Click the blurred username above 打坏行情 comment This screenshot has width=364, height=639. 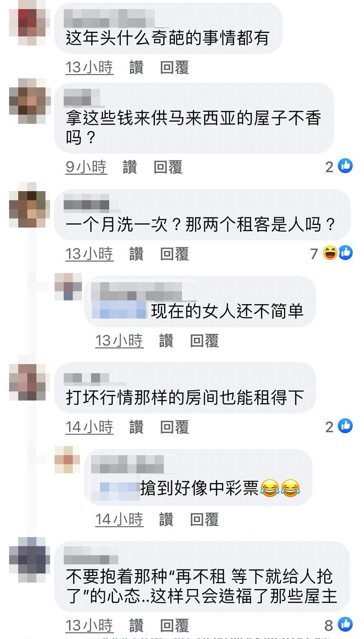click(88, 378)
